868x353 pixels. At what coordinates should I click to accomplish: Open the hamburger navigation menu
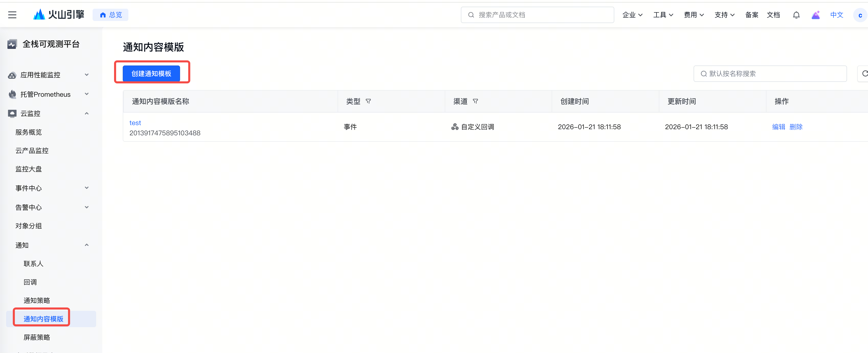(x=12, y=15)
